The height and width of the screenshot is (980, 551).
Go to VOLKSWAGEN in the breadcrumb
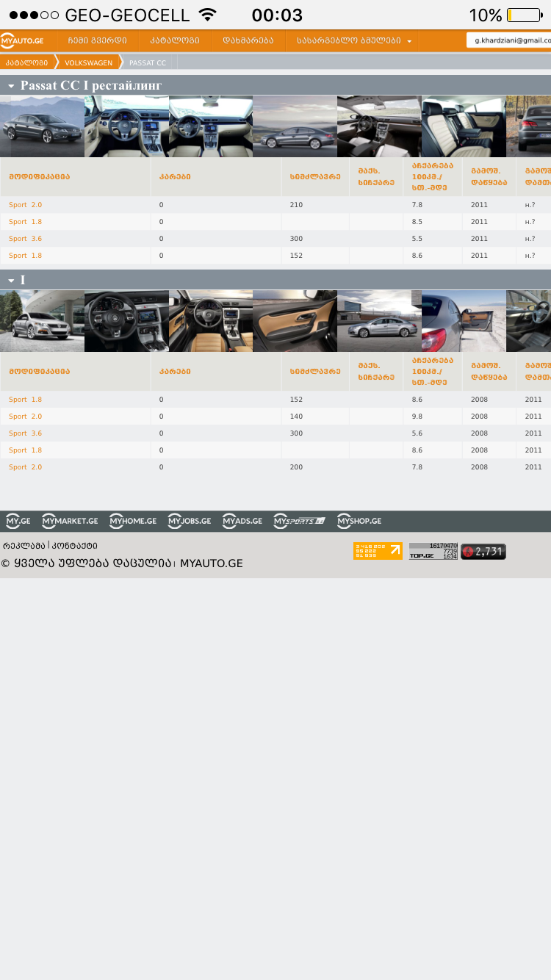pyautogui.click(x=88, y=63)
